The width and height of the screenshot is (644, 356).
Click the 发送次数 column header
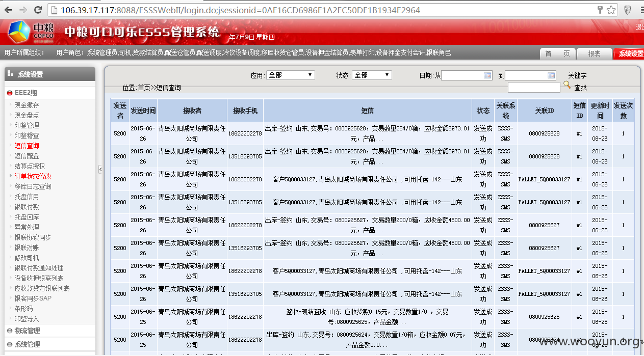pos(623,111)
